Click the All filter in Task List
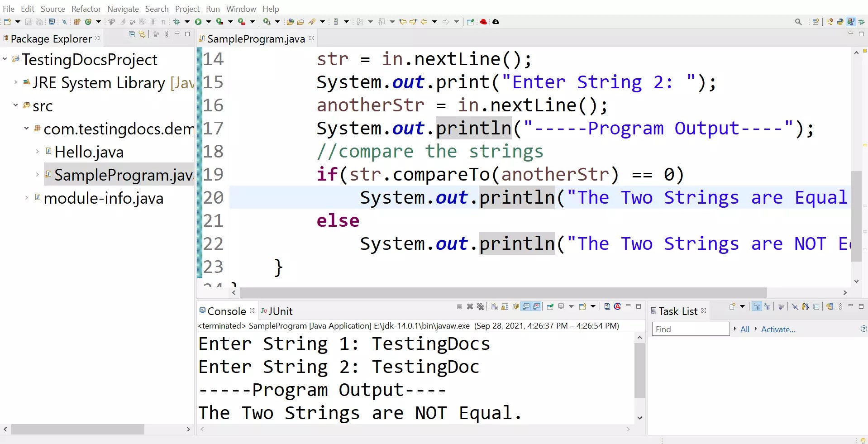 point(744,329)
